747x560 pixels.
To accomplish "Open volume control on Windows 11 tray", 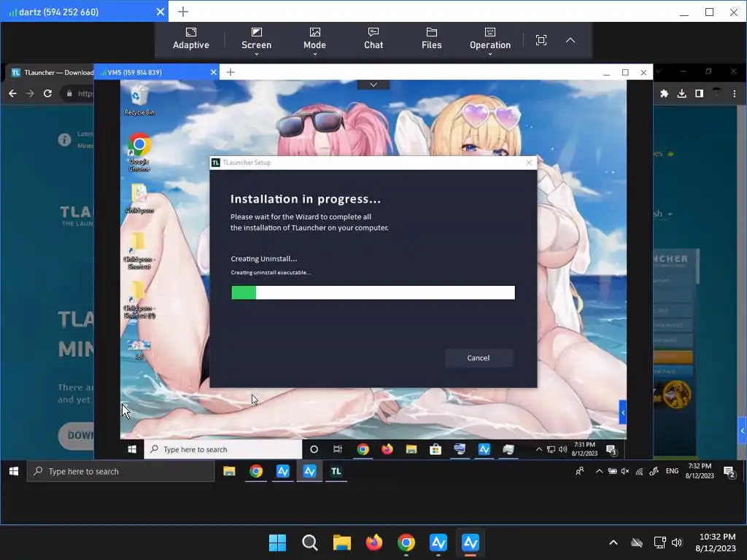I will click(x=676, y=542).
